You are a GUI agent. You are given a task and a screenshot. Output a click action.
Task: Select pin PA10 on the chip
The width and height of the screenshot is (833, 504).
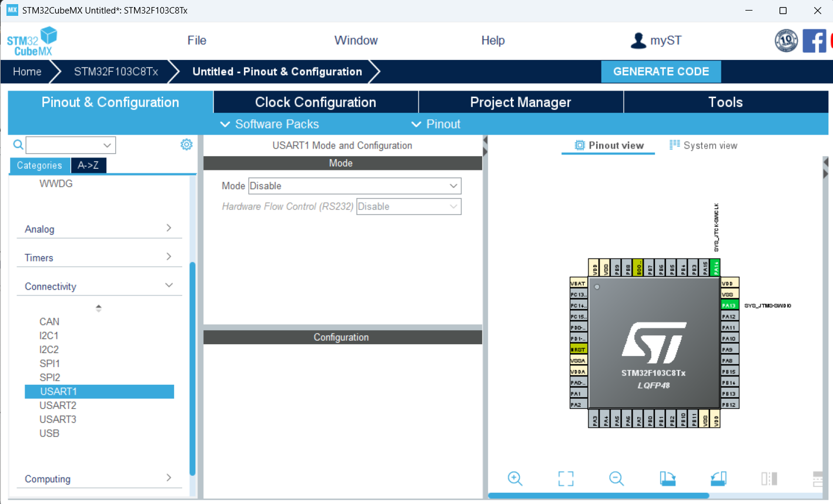pyautogui.click(x=730, y=338)
